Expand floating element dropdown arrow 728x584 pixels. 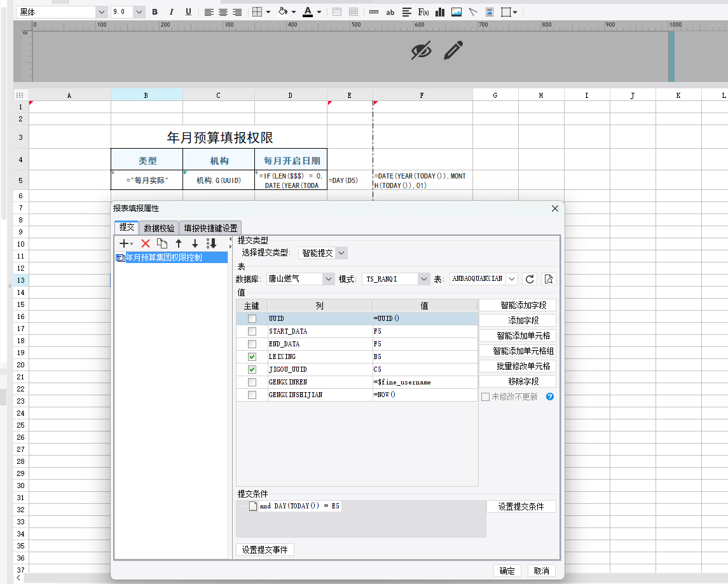(x=515, y=12)
